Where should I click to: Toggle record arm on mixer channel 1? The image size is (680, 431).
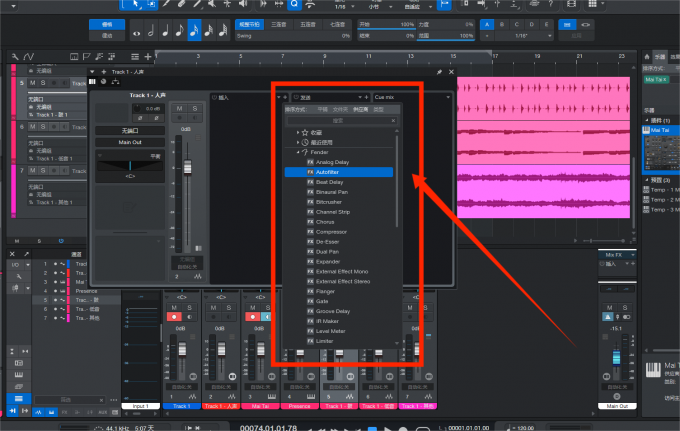[x=174, y=317]
